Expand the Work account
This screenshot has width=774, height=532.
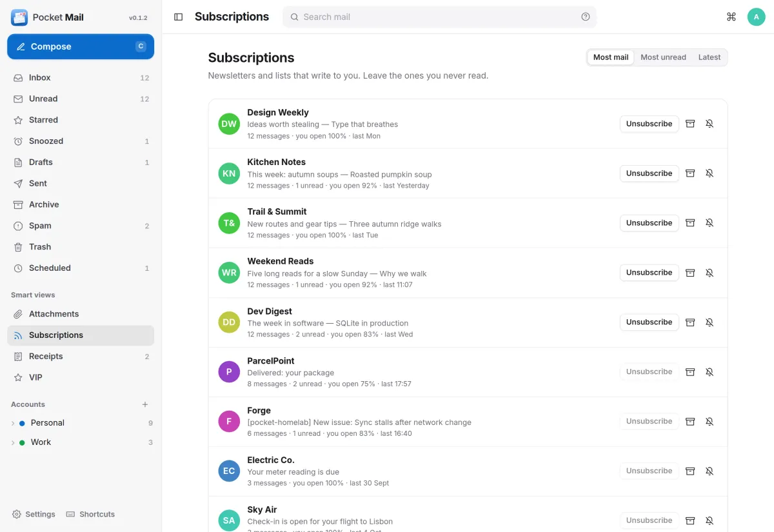tap(13, 442)
